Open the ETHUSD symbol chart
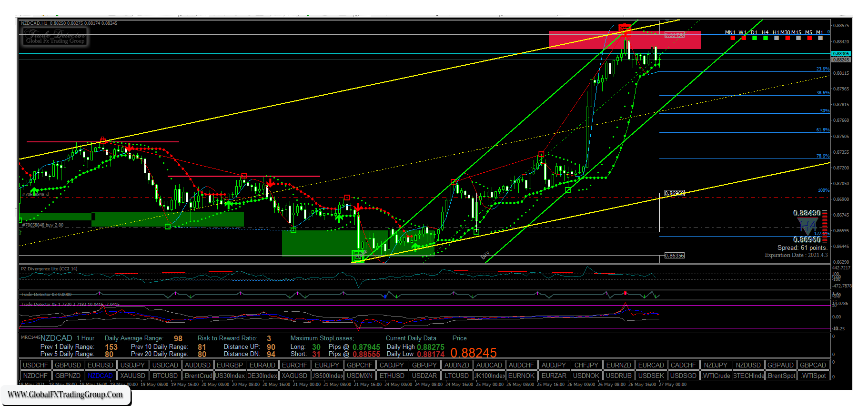The width and height of the screenshot is (868, 406). [x=392, y=376]
